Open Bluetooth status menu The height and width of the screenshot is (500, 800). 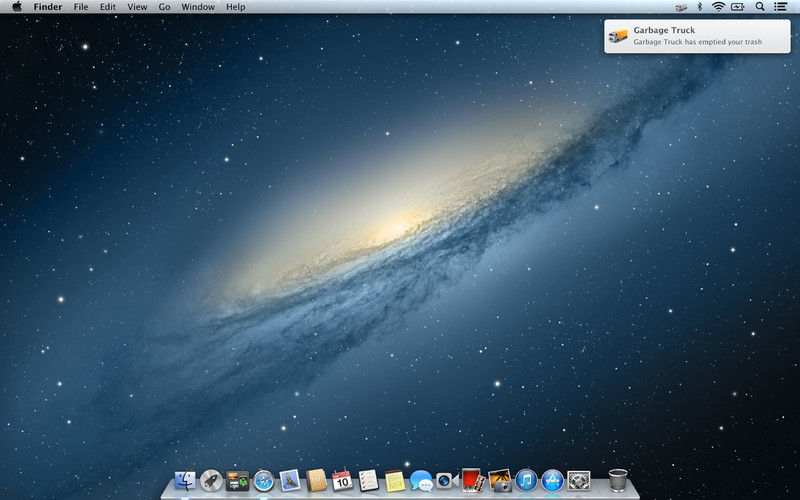tap(700, 7)
